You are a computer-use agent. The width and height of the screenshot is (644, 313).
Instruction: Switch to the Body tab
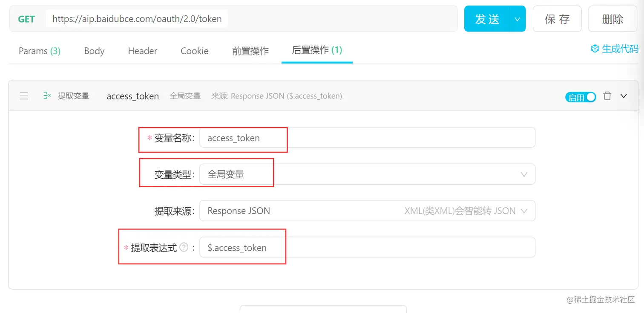pos(94,51)
